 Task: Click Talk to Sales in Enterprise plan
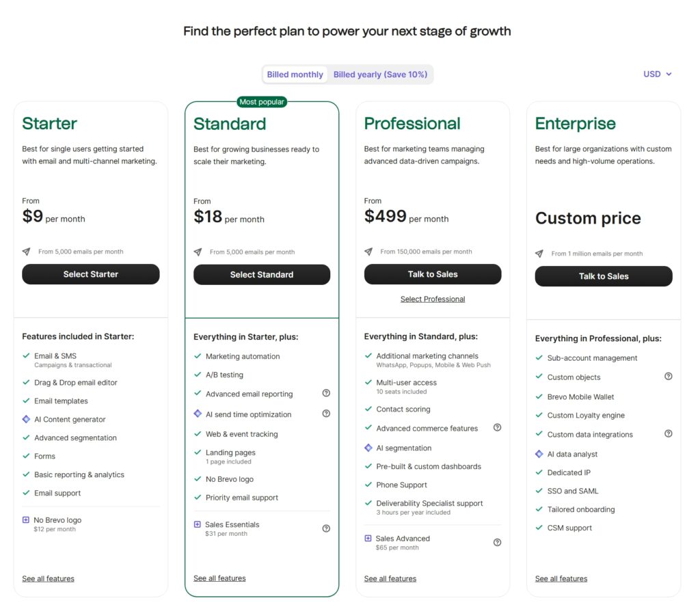(x=604, y=276)
